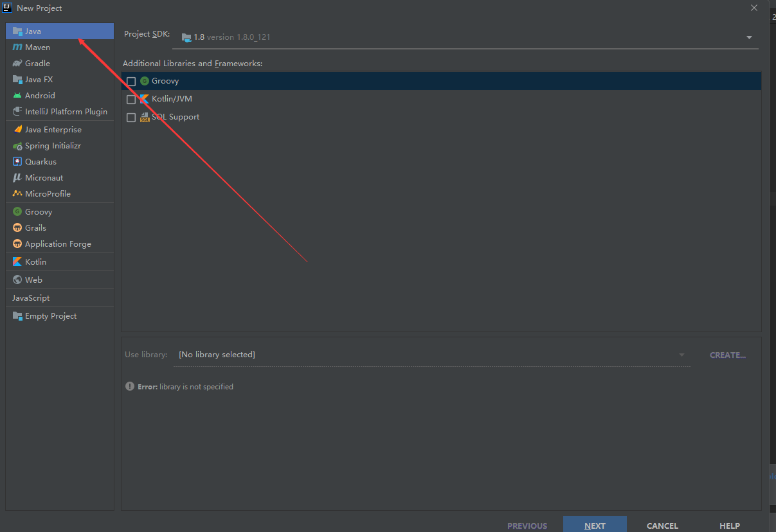Click the SDK folder icon in dropdown
The image size is (776, 532).
coord(186,37)
